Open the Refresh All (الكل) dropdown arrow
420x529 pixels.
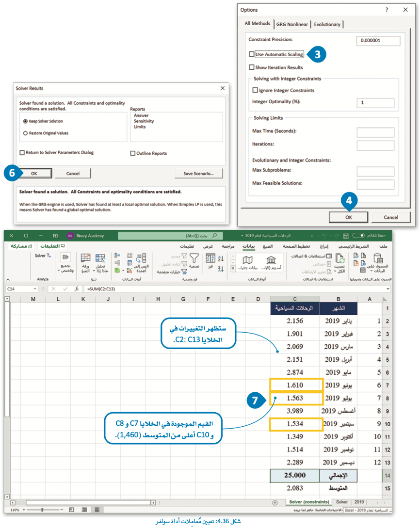coord(335,271)
